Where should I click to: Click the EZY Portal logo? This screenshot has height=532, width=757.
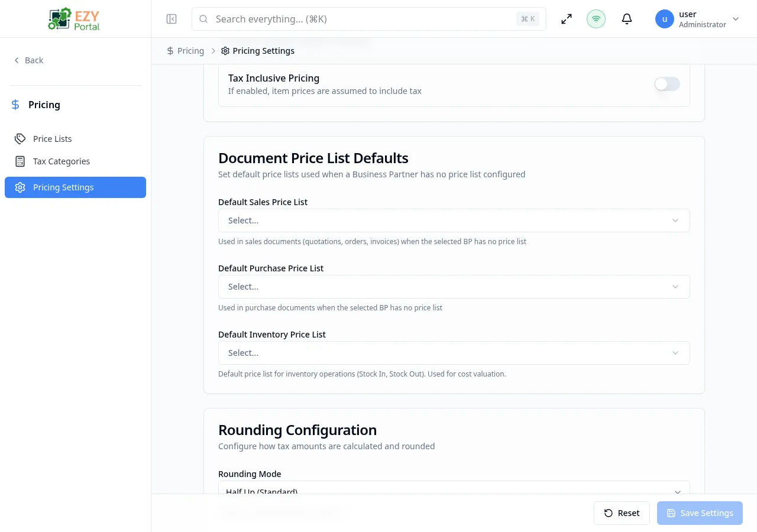[x=75, y=19]
